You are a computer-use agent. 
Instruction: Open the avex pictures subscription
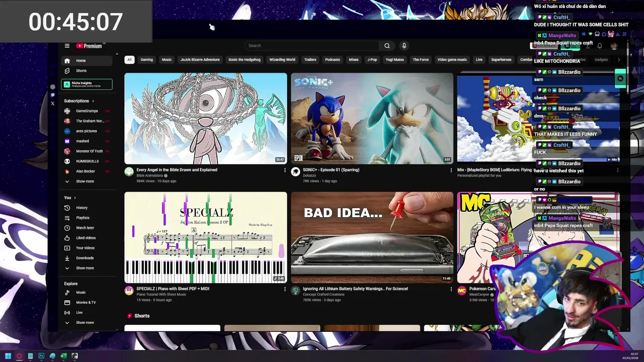87,131
